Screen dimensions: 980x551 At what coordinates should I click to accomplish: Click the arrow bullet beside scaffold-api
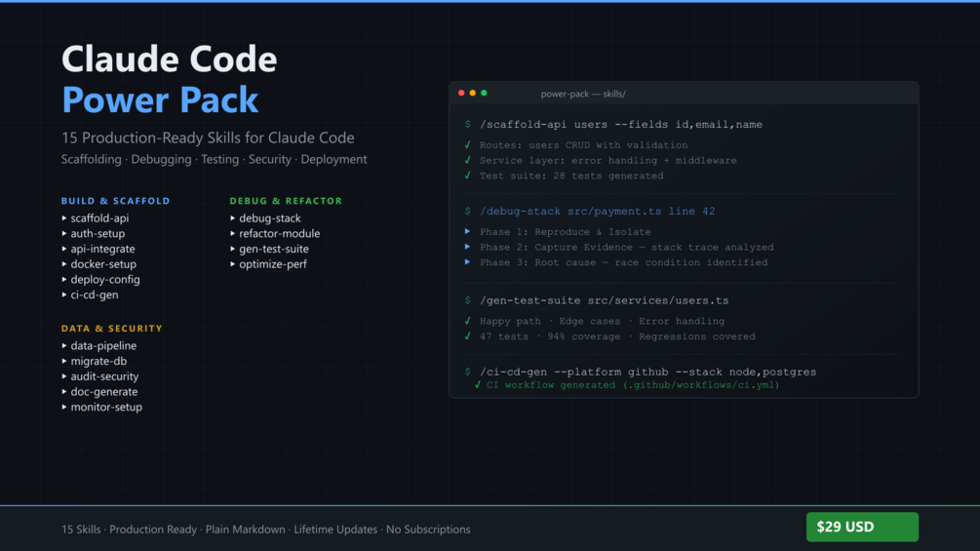pos(64,218)
